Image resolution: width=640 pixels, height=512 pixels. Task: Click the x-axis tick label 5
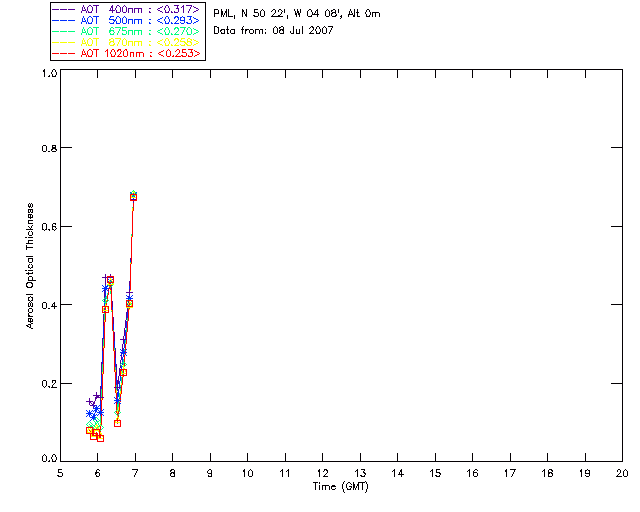[x=60, y=473]
